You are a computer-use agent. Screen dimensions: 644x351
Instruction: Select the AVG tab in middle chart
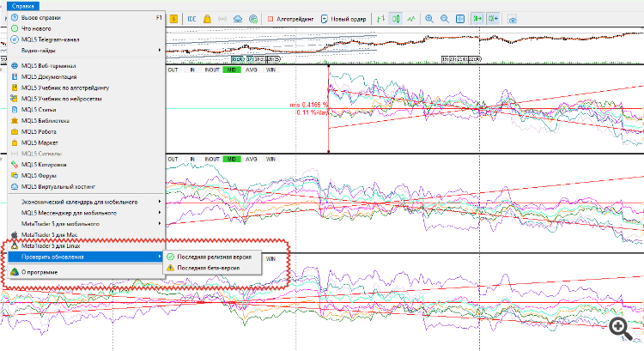[x=251, y=160]
